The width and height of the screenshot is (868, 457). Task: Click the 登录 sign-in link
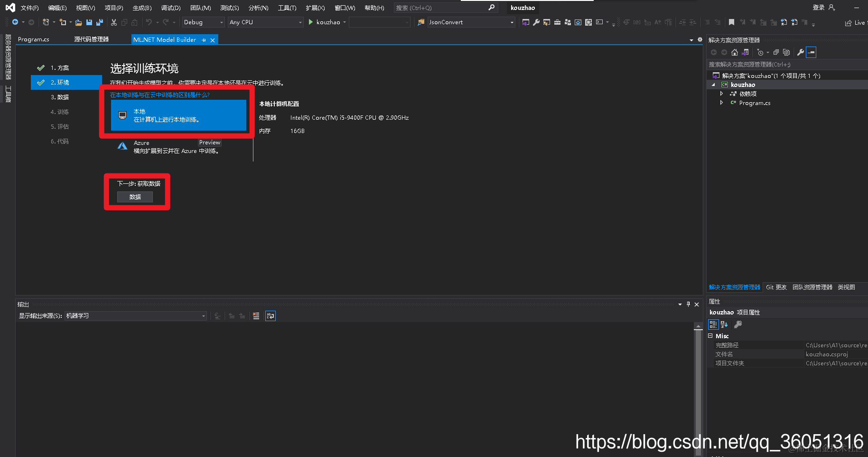coord(819,8)
